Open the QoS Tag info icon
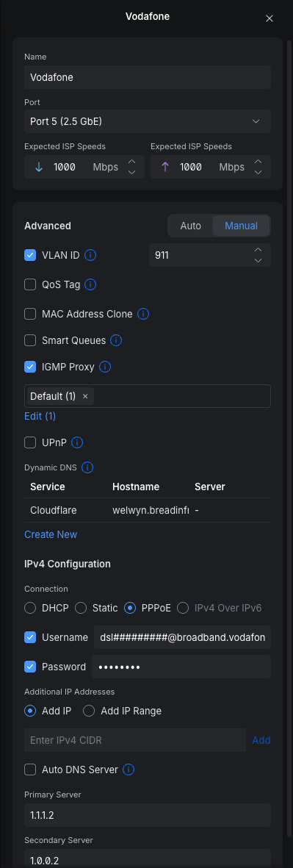The width and height of the screenshot is (293, 868). (90, 285)
